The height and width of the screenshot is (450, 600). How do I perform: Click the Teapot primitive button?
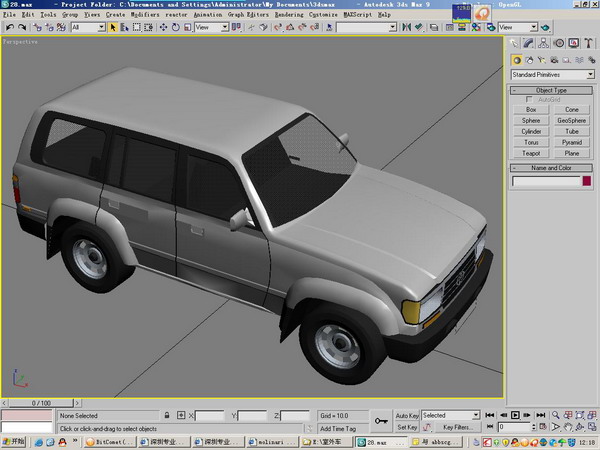point(531,154)
